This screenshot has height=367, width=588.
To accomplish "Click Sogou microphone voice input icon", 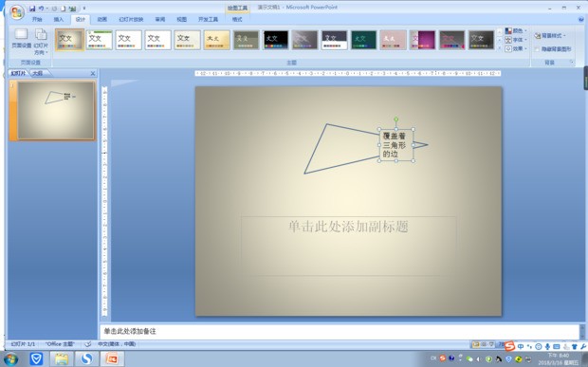I will point(547,347).
